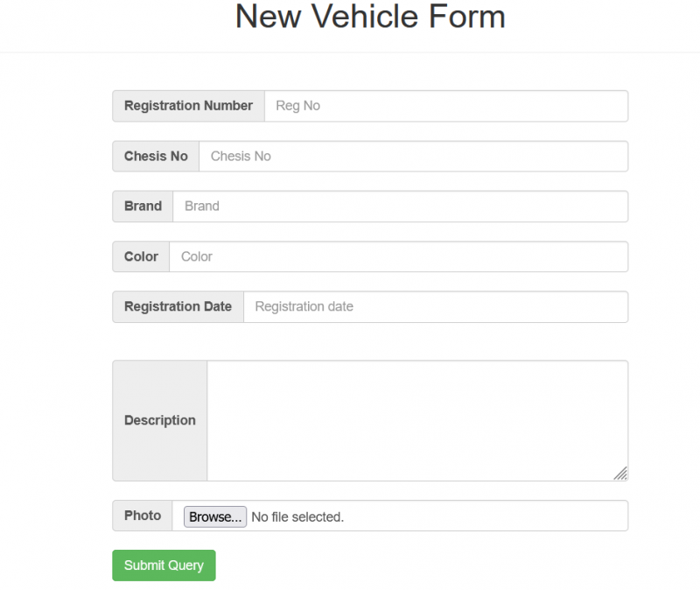
Task: Submit the form with Submit Query
Action: pos(164,565)
